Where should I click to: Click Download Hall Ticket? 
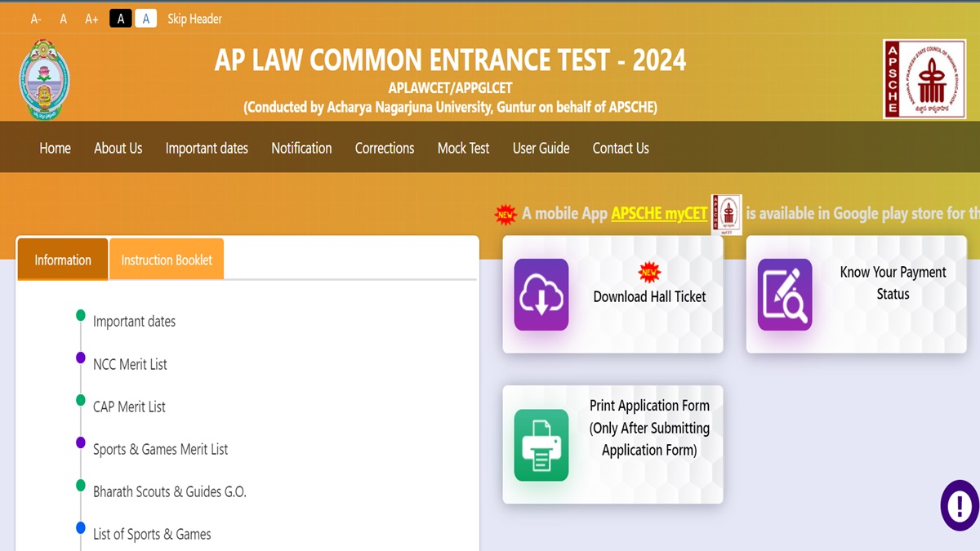pos(649,297)
